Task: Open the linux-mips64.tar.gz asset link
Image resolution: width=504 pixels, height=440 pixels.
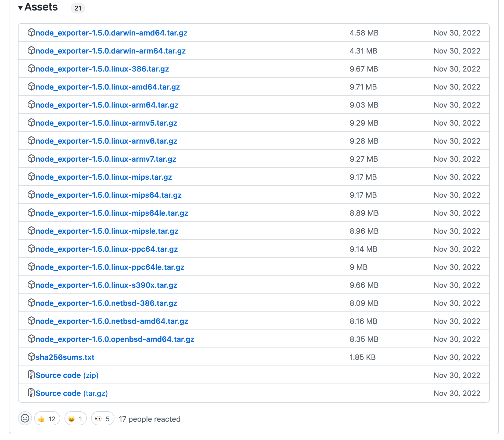Action: pyautogui.click(x=109, y=195)
